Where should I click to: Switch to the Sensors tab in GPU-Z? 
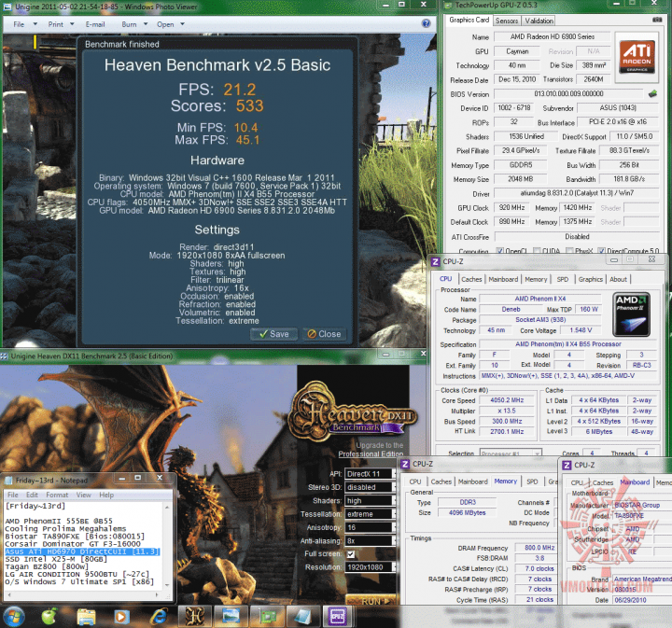click(507, 21)
